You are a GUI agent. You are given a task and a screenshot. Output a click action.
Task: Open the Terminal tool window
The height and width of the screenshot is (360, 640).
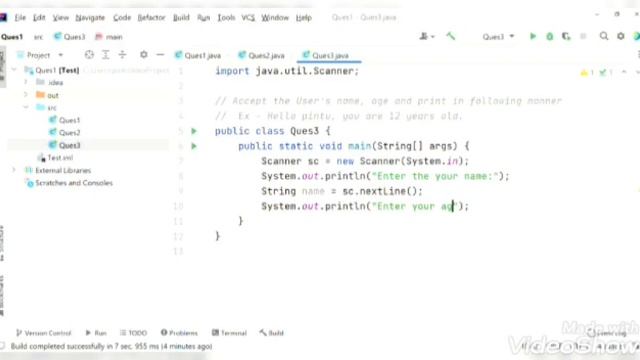[229, 333]
